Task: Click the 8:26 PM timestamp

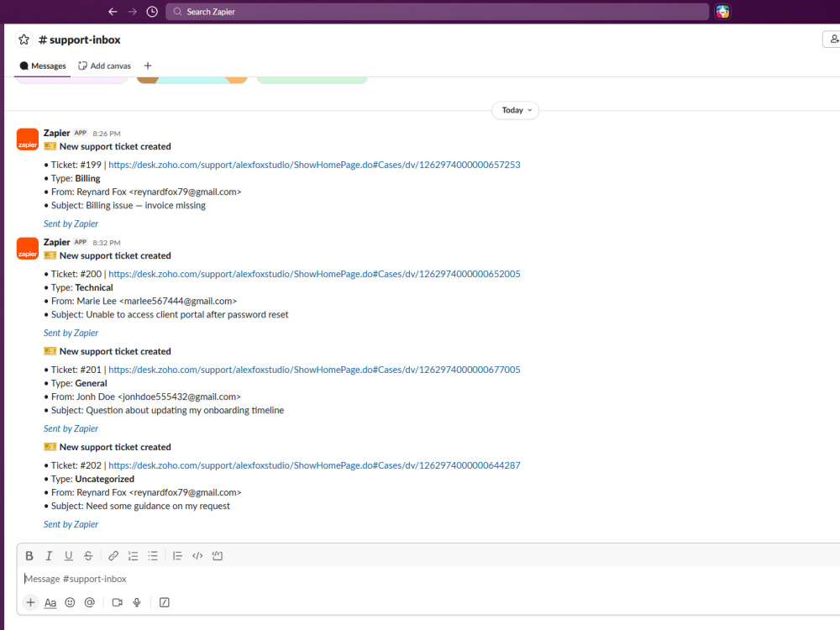Action: [x=107, y=134]
